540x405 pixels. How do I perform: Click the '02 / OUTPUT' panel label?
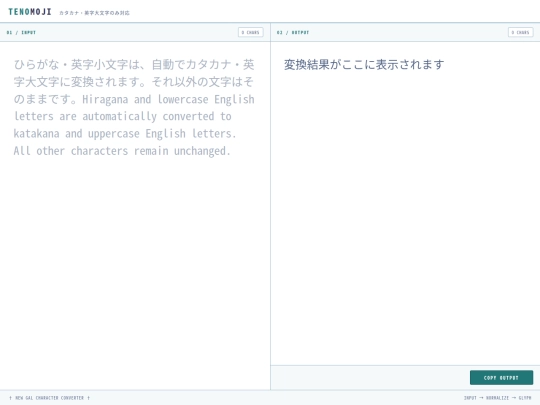(293, 32)
